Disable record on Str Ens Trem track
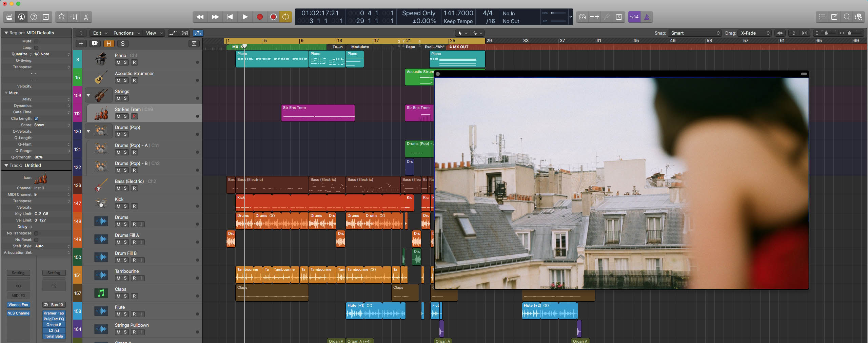 point(134,116)
